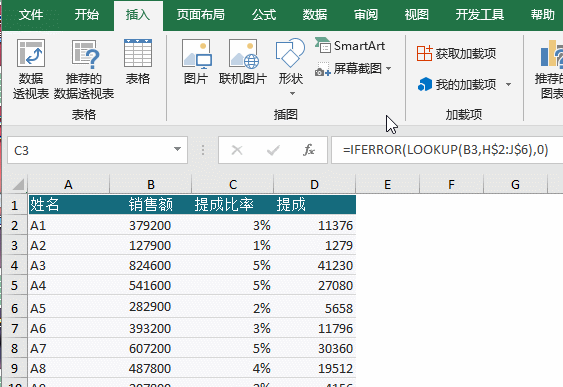Viewport: 563px width, 387px height.
Task: Open the Insert Function fx dialog
Action: pyautogui.click(x=309, y=150)
